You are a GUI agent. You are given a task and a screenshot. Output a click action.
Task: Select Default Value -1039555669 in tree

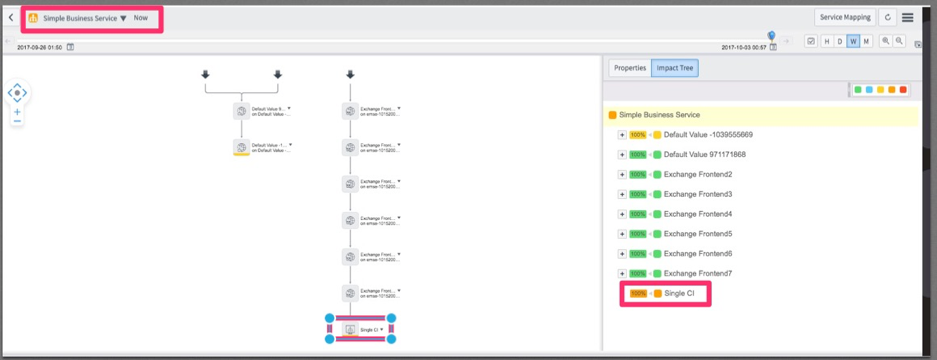coord(708,135)
